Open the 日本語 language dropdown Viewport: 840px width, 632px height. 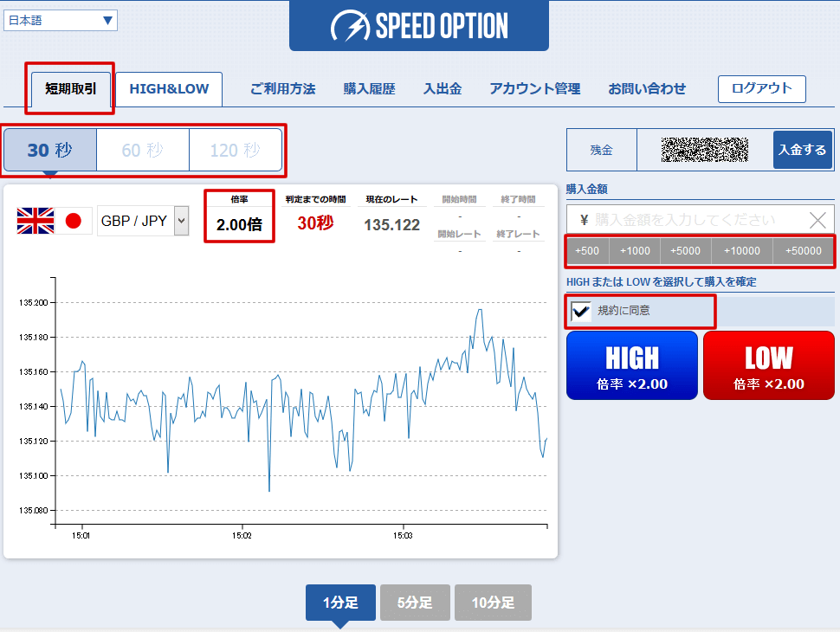pyautogui.click(x=61, y=21)
